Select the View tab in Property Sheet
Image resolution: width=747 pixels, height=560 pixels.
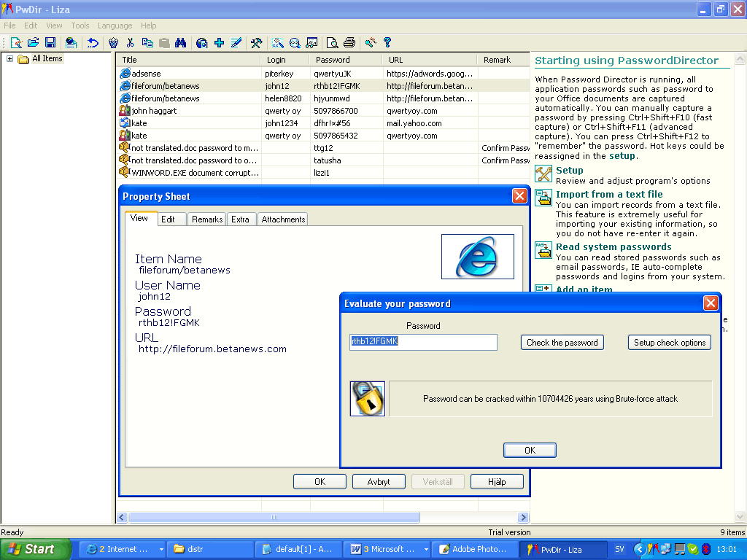(x=139, y=218)
